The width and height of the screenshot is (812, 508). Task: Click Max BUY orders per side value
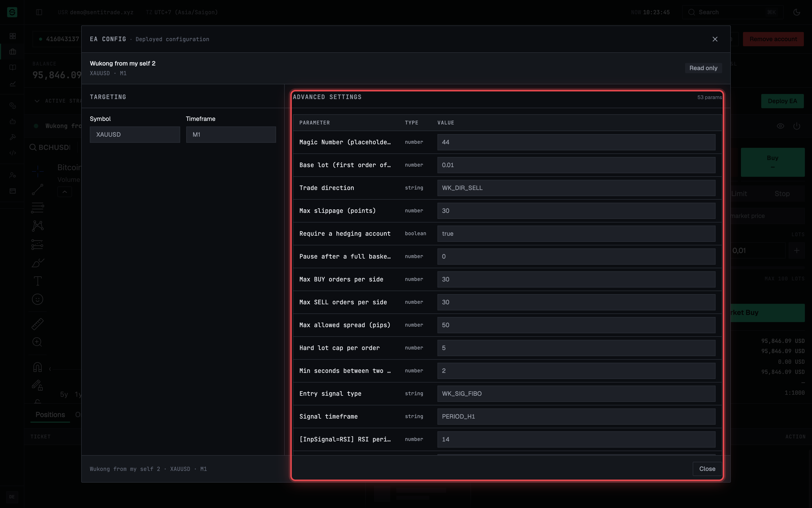coord(576,279)
